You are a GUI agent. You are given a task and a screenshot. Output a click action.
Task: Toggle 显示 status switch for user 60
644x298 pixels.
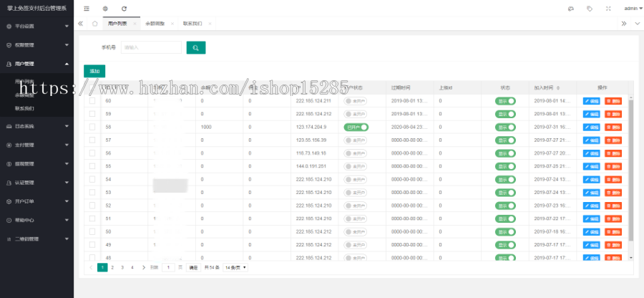(506, 101)
